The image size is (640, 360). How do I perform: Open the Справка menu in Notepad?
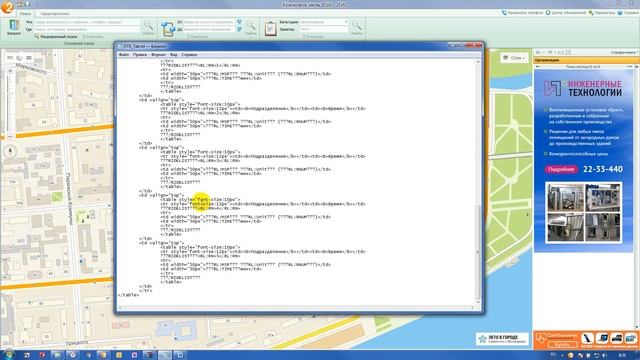pos(189,55)
